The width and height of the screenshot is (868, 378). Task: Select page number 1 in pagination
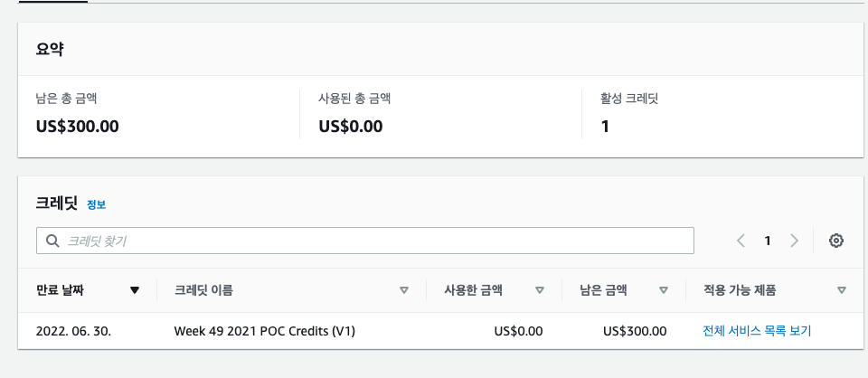click(768, 241)
